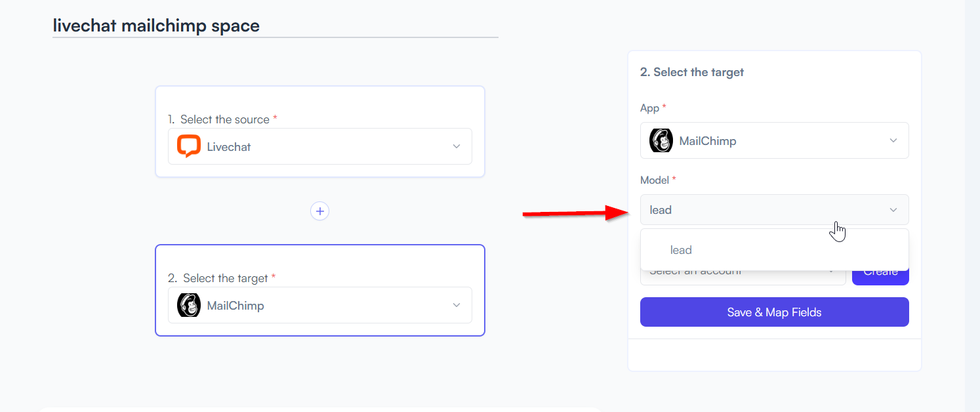Open the App dropdown chevron in panel
Viewport: 980px width, 412px height.
click(893, 140)
